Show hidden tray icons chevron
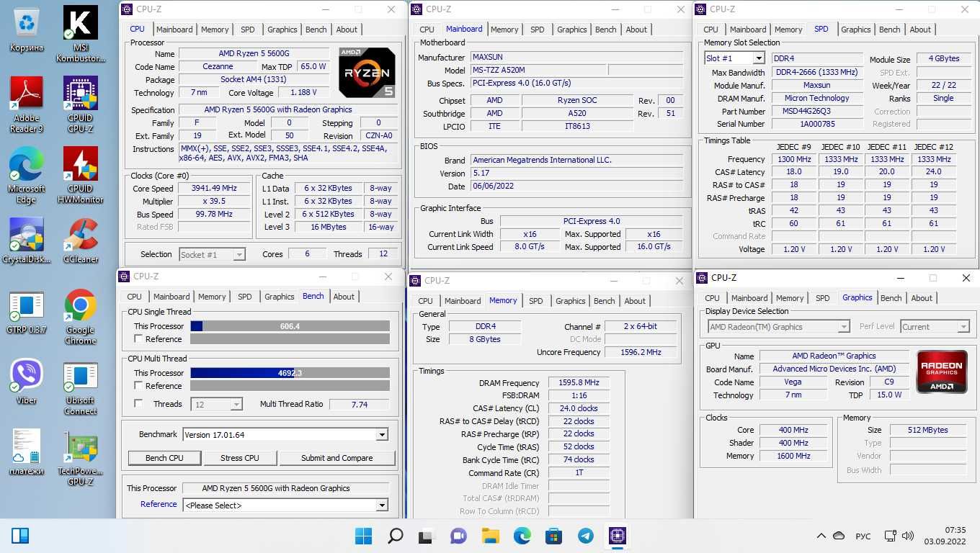This screenshot has height=553, width=980. pos(821,536)
